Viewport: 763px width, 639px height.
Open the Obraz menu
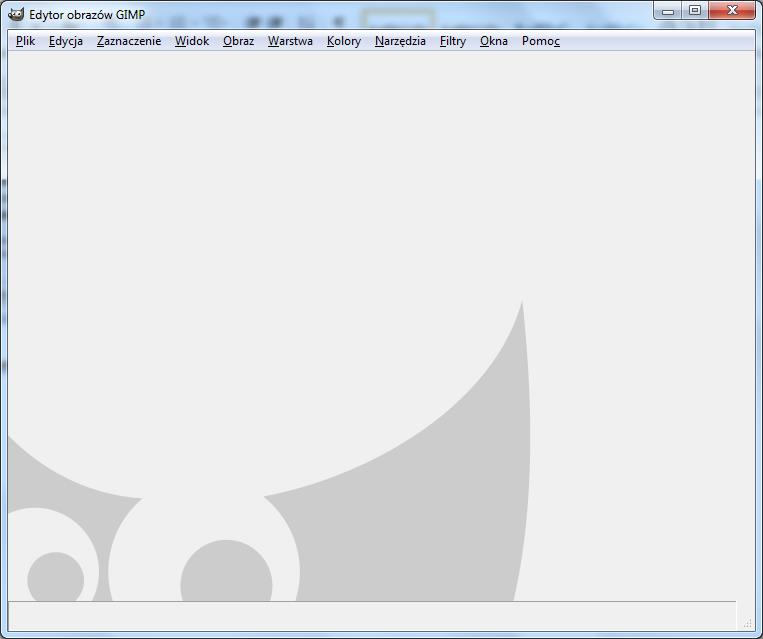[x=238, y=41]
